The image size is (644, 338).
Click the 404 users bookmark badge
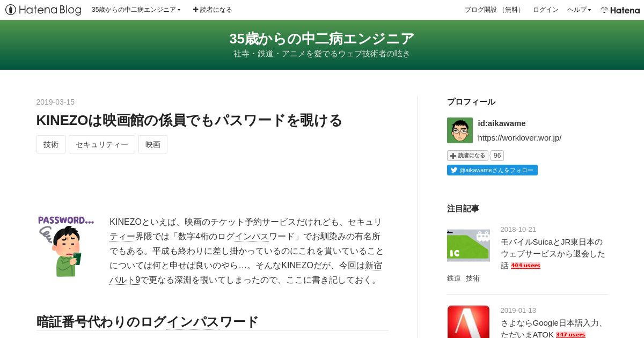click(x=525, y=266)
